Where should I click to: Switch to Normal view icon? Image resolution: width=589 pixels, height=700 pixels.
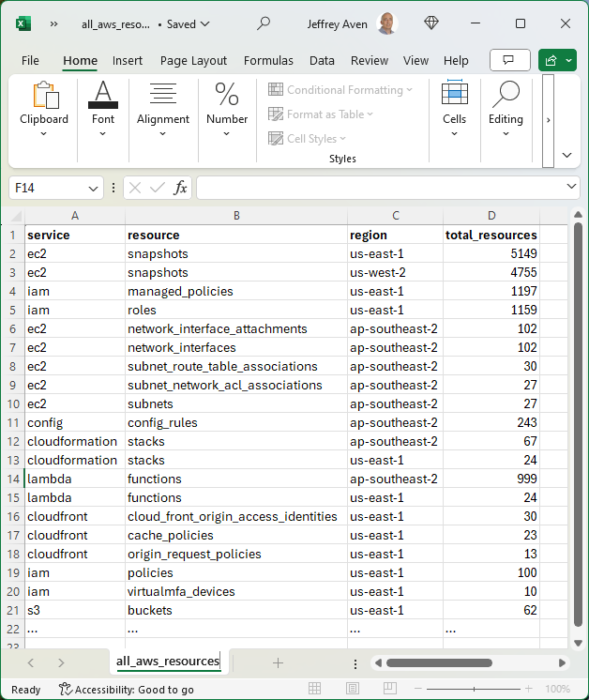coord(314,689)
